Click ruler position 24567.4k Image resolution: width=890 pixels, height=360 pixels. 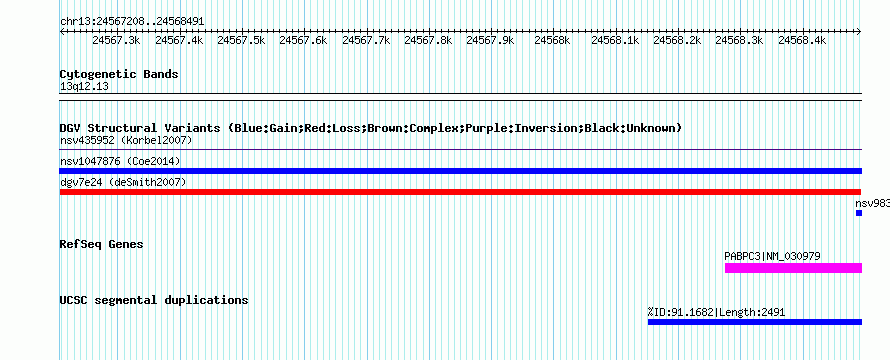pyautogui.click(x=179, y=40)
